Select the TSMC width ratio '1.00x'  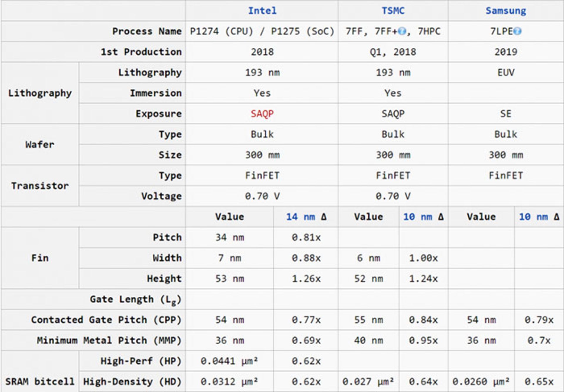[x=423, y=258]
